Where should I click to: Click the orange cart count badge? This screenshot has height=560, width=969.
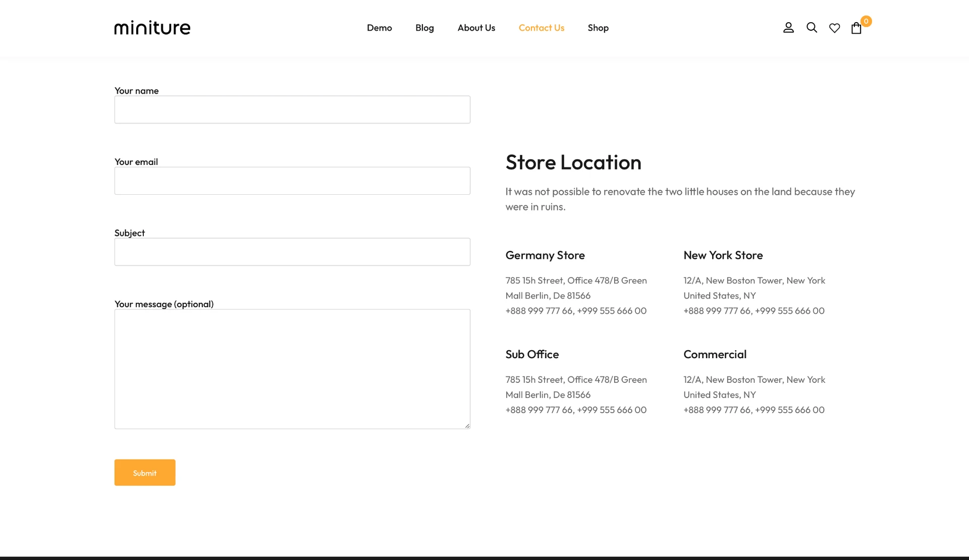[x=866, y=21]
